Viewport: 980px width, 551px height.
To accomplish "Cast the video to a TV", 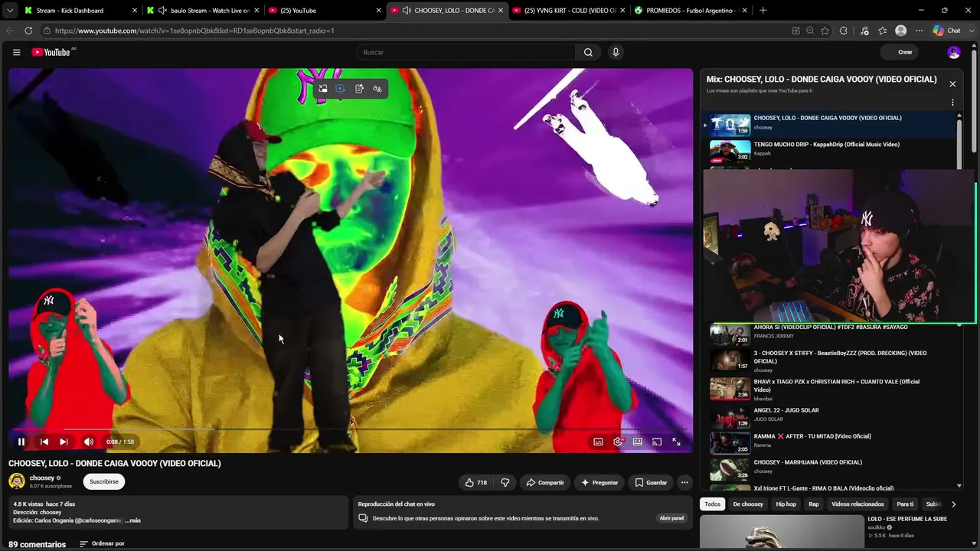I will coord(657,442).
